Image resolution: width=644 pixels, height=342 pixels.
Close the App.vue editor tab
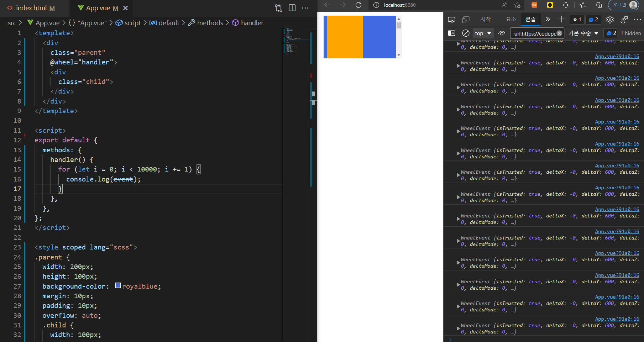125,8
